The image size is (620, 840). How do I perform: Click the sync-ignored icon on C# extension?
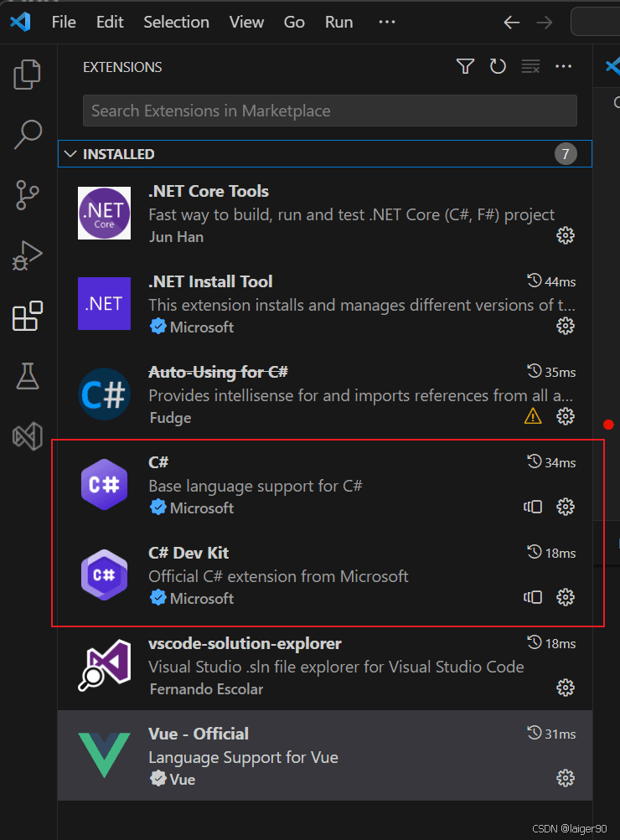click(x=533, y=507)
